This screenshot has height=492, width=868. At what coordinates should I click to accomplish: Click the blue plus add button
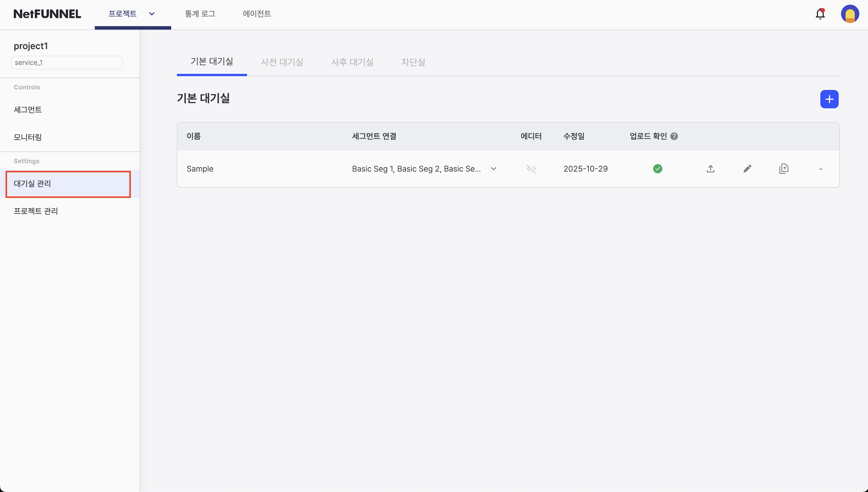(829, 99)
